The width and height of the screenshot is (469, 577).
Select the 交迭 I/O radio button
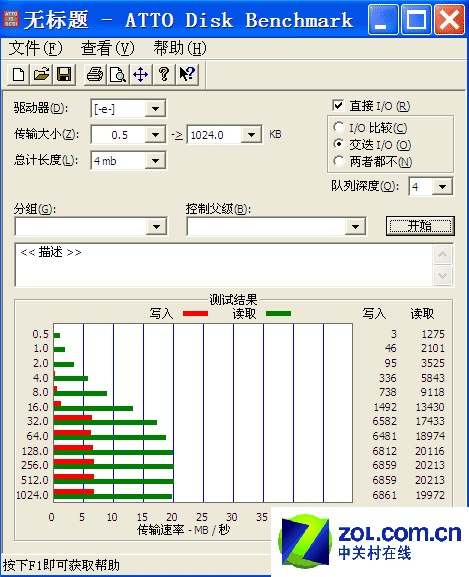point(338,144)
